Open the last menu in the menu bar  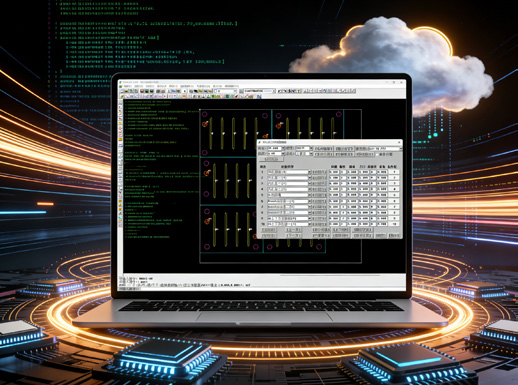click(231, 86)
